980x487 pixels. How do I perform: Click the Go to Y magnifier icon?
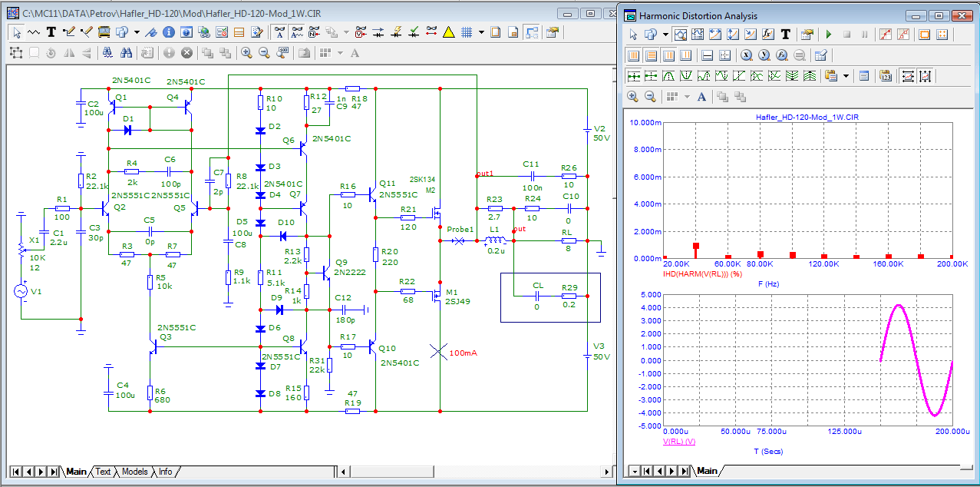[x=764, y=56]
